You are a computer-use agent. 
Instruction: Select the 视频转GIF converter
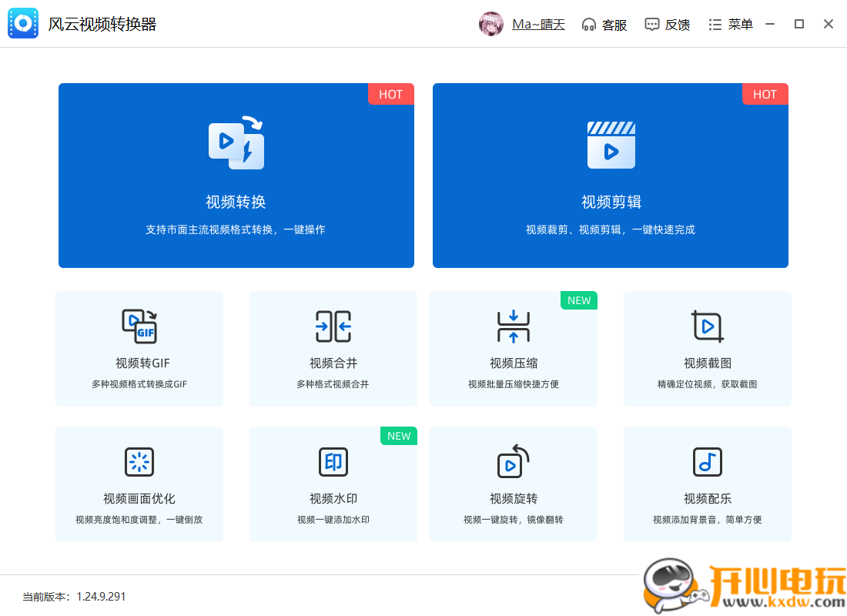point(139,348)
